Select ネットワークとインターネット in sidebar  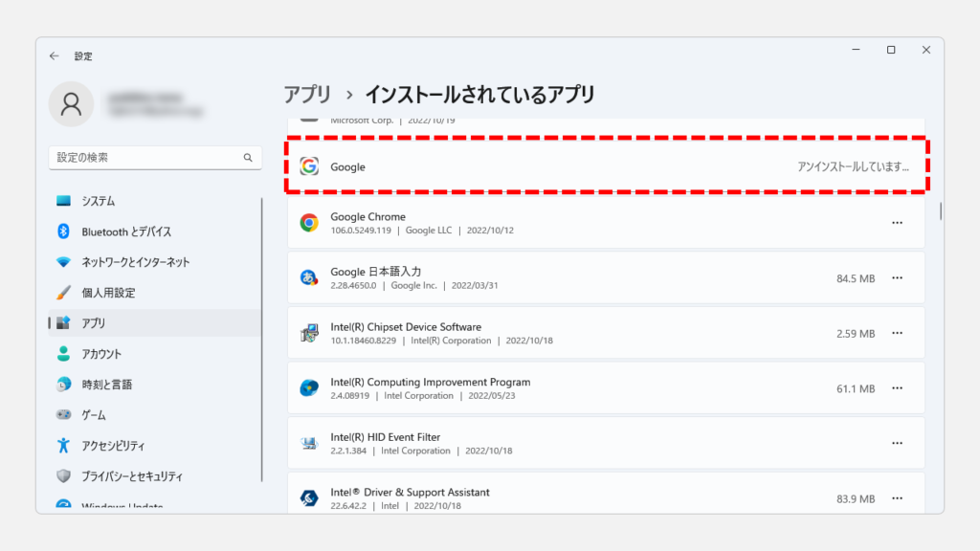[135, 262]
